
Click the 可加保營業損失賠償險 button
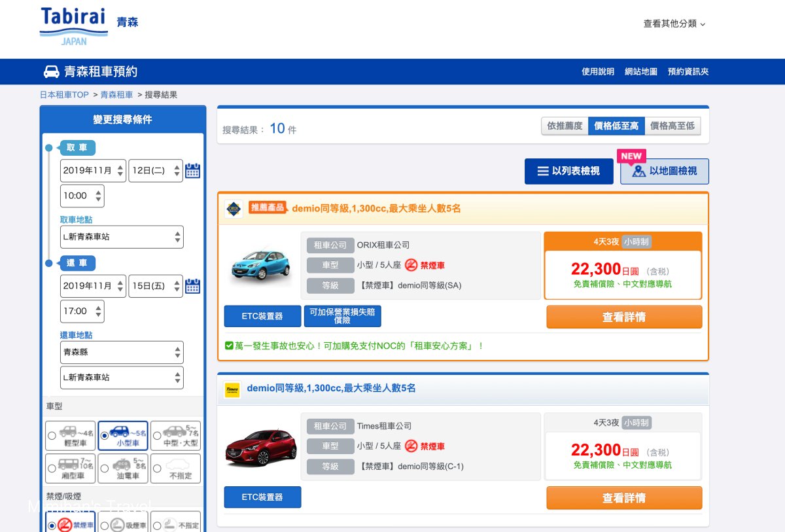[342, 317]
